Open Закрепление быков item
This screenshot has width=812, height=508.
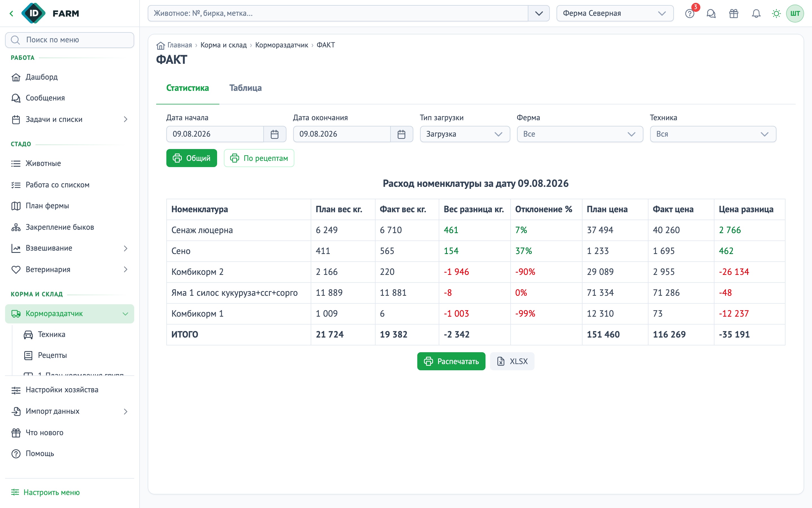[69, 227]
